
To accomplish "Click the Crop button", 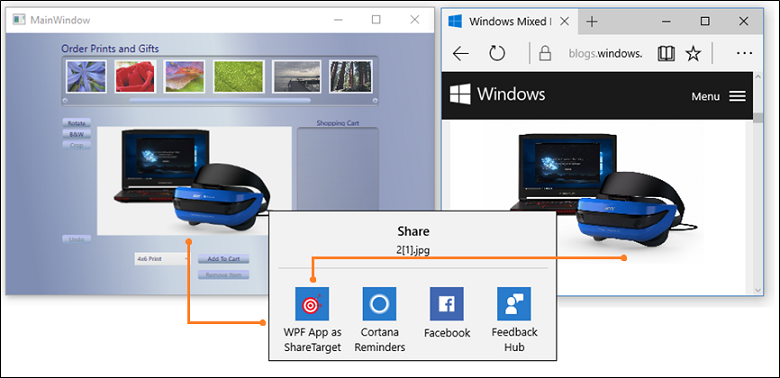I will point(77,145).
